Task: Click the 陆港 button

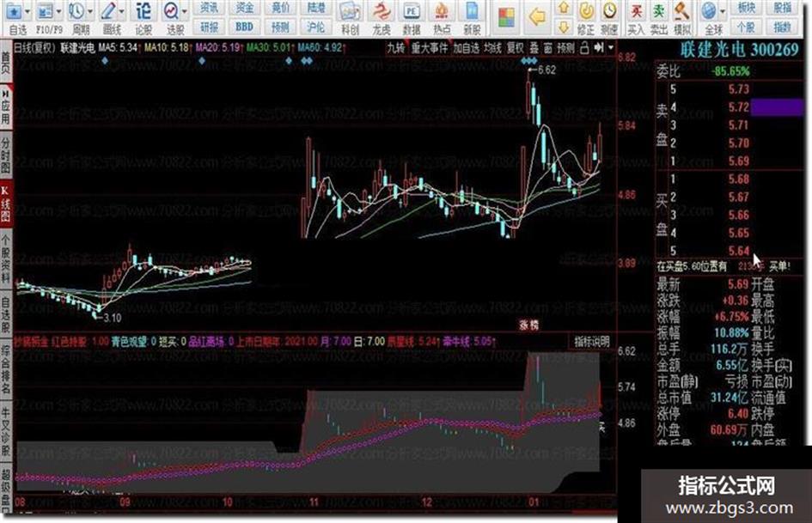Action: pyautogui.click(x=316, y=7)
